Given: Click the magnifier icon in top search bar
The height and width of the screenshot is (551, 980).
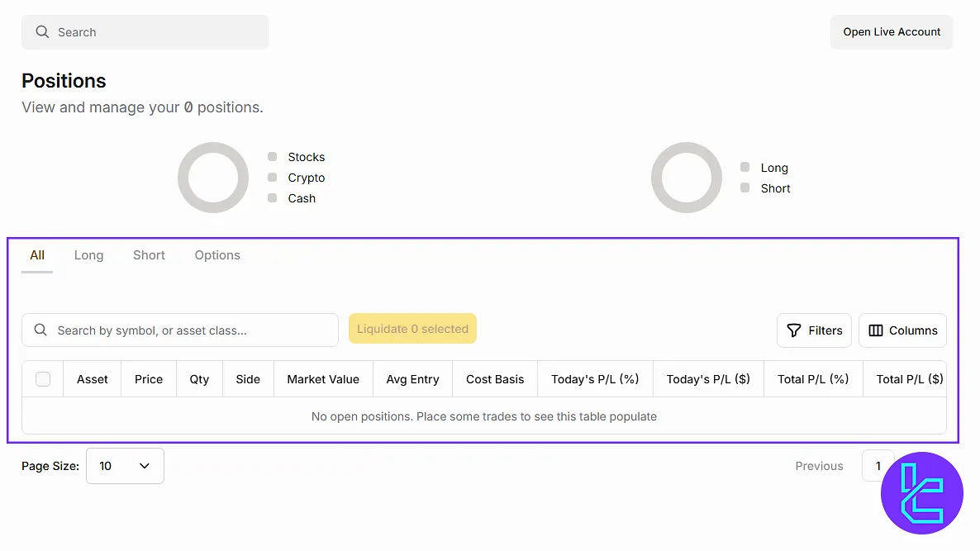Looking at the screenshot, I should [x=41, y=32].
